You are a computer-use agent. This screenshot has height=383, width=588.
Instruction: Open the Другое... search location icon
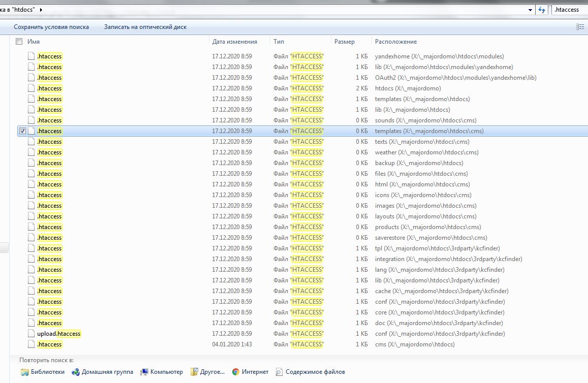(x=194, y=372)
